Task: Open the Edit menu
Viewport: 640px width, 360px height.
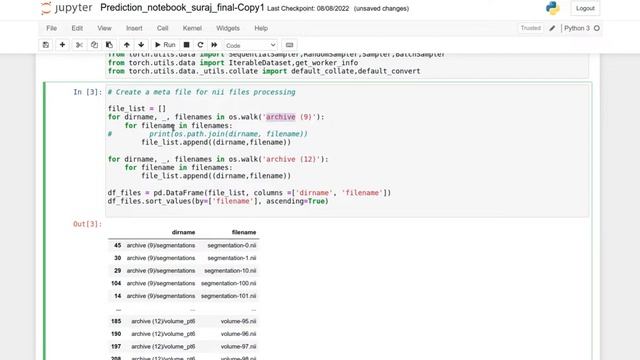Action: click(x=77, y=28)
